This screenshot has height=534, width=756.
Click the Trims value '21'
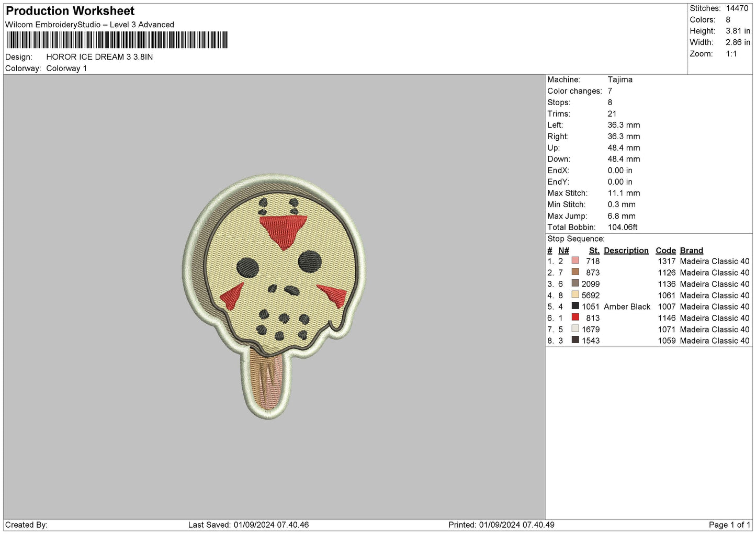point(612,113)
